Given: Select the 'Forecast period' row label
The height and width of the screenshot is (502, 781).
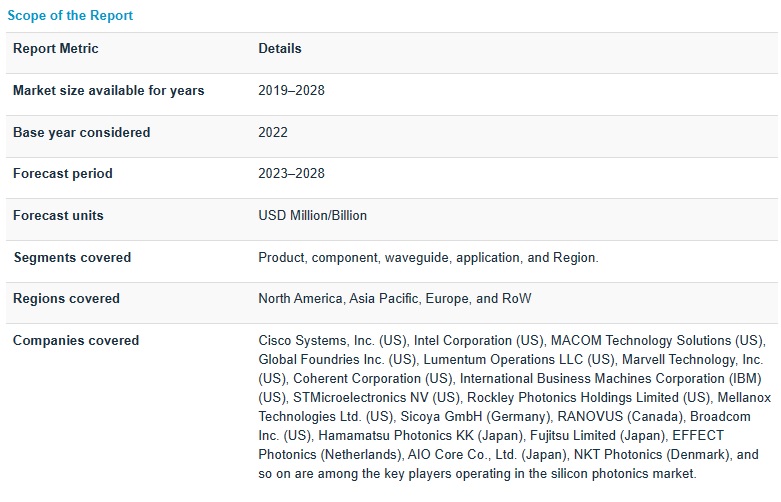Looking at the screenshot, I should pos(63,174).
